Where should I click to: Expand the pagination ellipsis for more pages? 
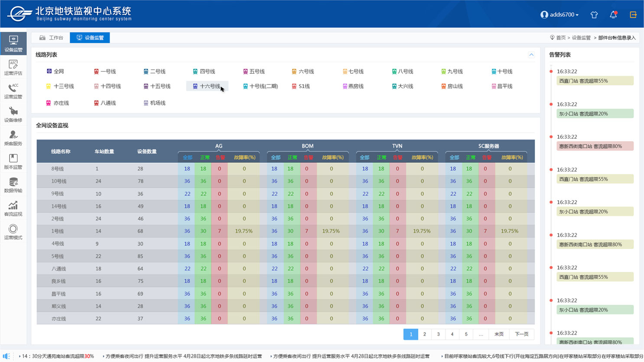tap(481, 334)
